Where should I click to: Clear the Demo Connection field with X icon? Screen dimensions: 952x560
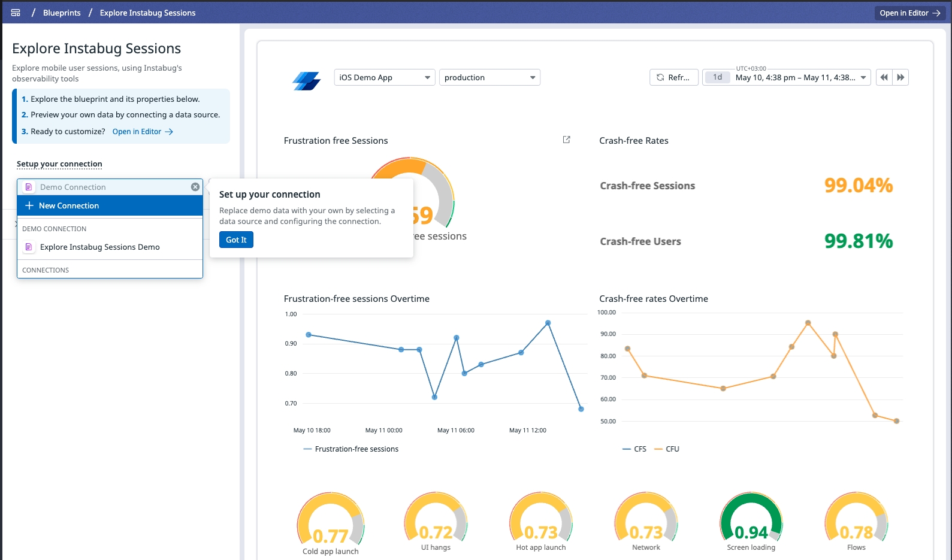click(195, 187)
